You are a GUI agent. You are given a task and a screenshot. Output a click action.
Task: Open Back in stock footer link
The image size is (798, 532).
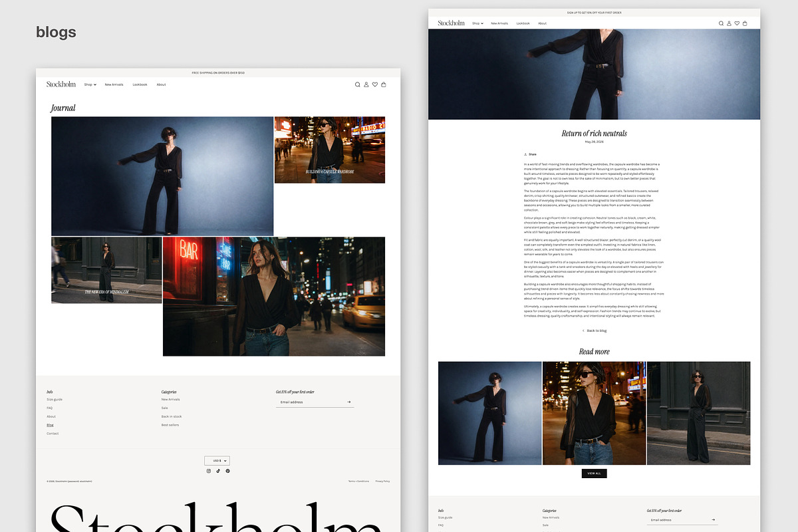[172, 416]
